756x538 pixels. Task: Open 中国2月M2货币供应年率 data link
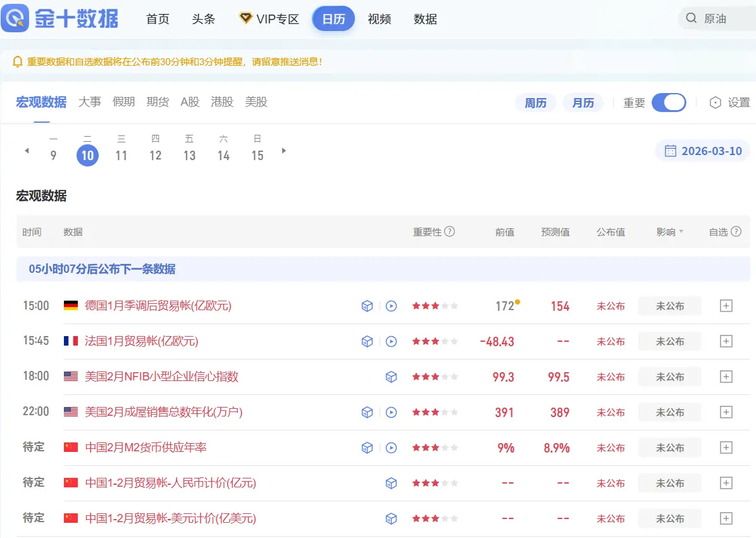(146, 448)
